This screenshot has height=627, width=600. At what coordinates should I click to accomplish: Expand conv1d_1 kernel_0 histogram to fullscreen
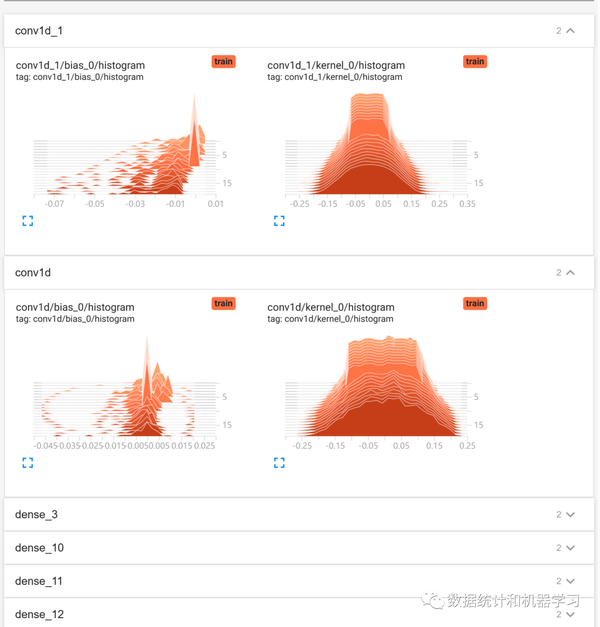point(279,221)
